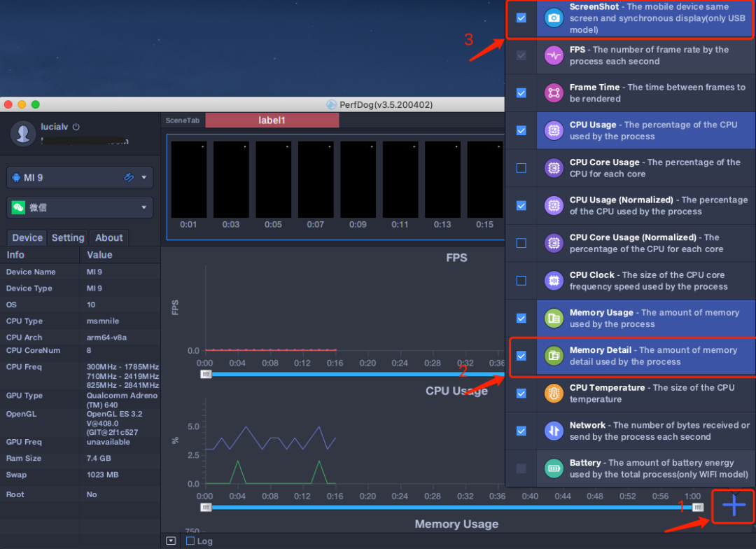
Task: Toggle the Log checkbox
Action: (190, 541)
